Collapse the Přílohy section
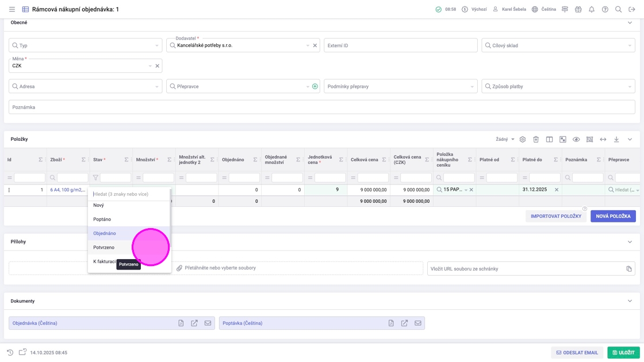The image size is (644, 362). point(630,242)
